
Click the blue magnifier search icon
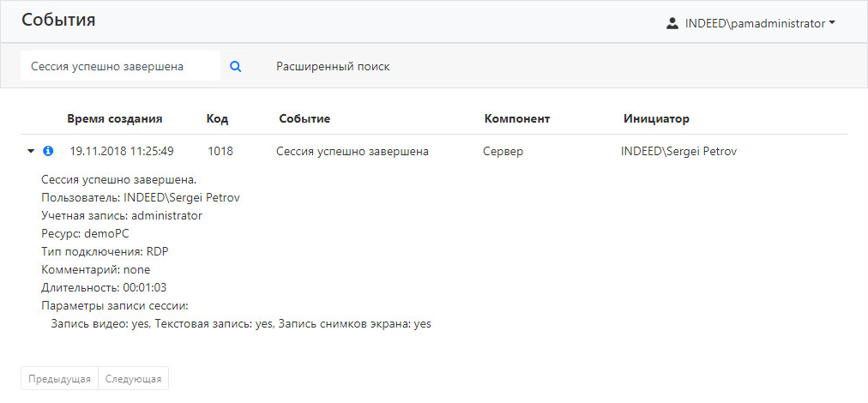[x=236, y=66]
